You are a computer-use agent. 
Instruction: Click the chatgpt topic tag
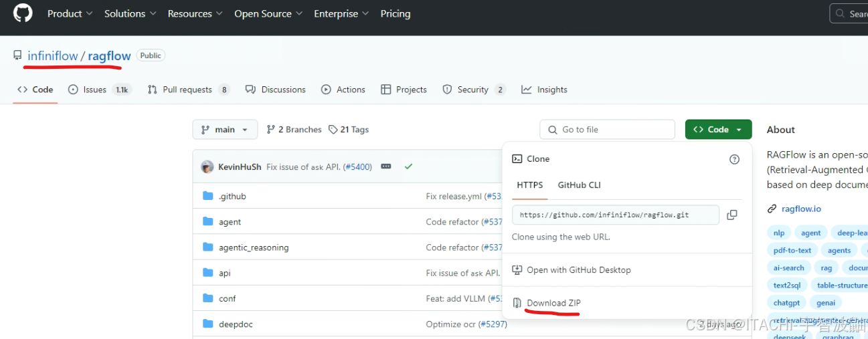click(x=786, y=302)
